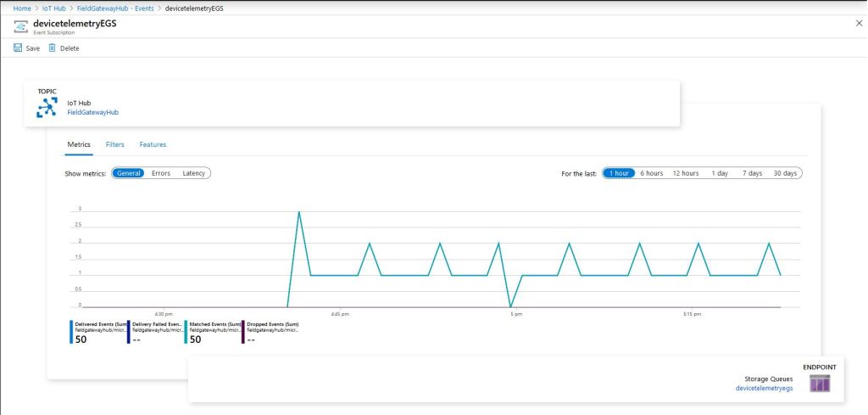Switch to Latency metrics
The image size is (868, 415).
(x=194, y=173)
